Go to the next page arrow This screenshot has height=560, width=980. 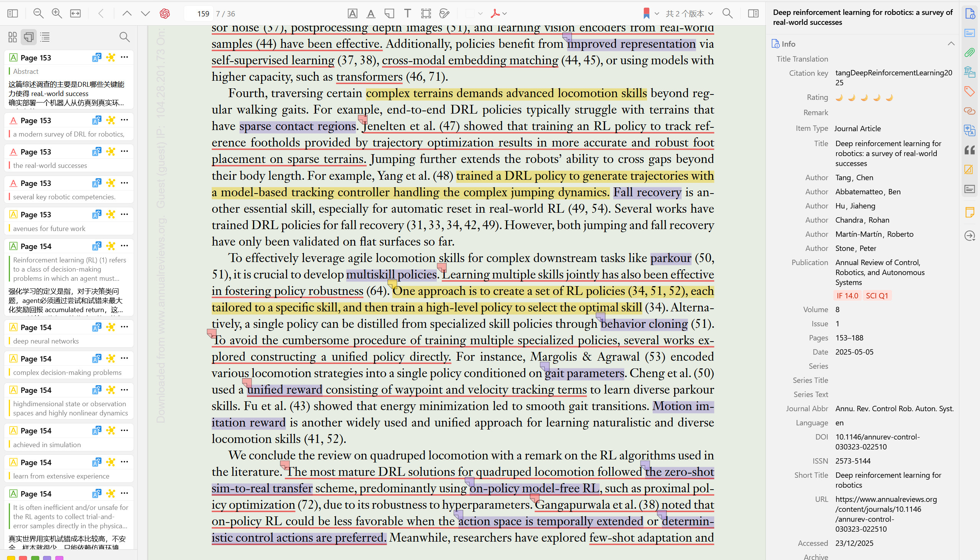click(145, 13)
